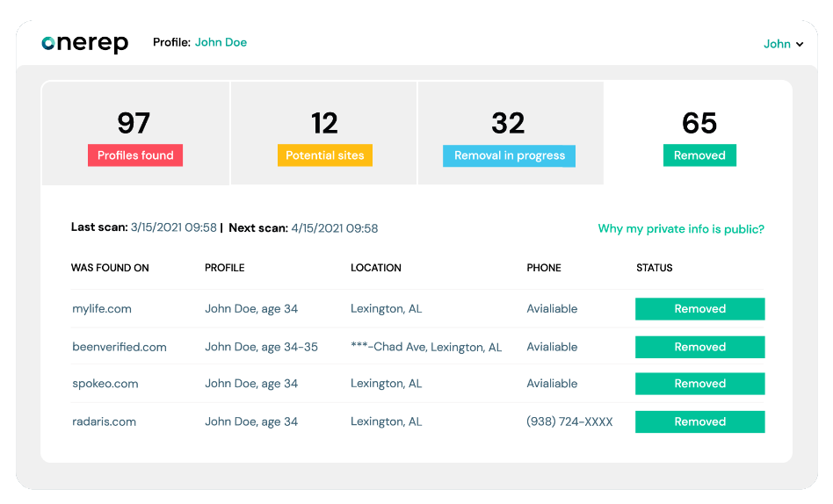Screen dimensions: 833x504
Task: Click the STATUS column header
Action: point(655,268)
